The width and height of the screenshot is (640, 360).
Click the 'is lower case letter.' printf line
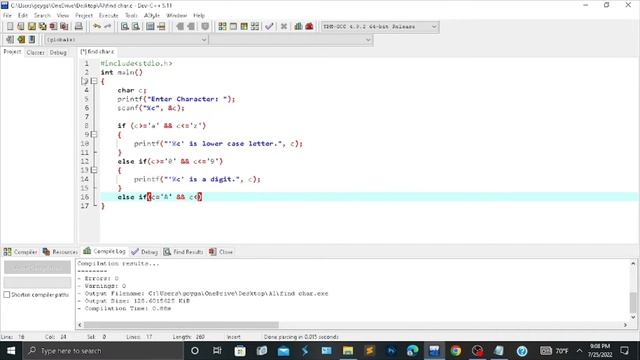click(218, 144)
